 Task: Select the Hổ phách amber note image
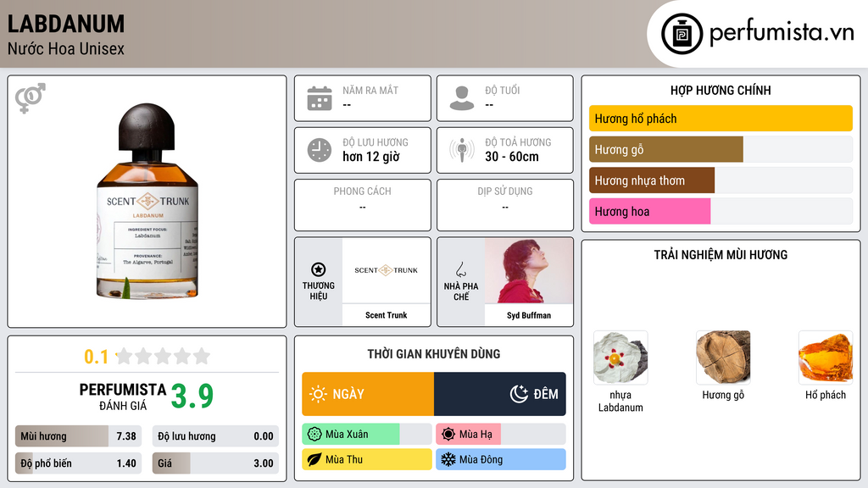click(x=826, y=358)
